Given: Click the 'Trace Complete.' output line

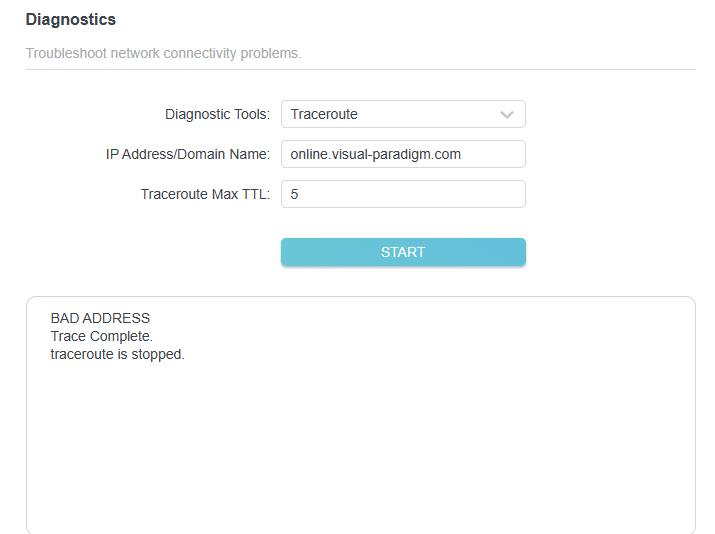Looking at the screenshot, I should [101, 336].
